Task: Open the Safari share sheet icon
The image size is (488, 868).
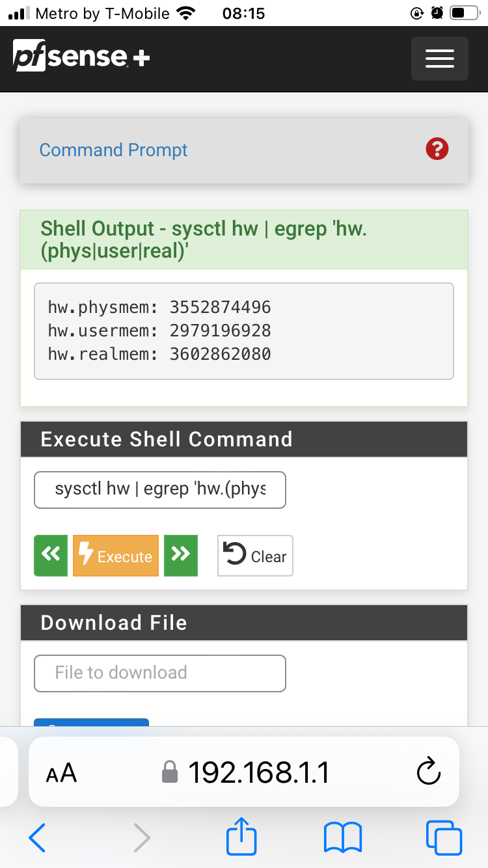Action: click(241, 836)
